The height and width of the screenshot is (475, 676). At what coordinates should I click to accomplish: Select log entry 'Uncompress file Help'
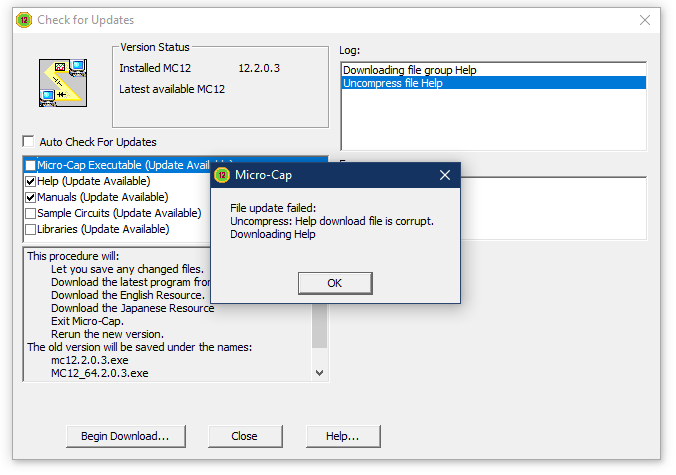pos(494,83)
